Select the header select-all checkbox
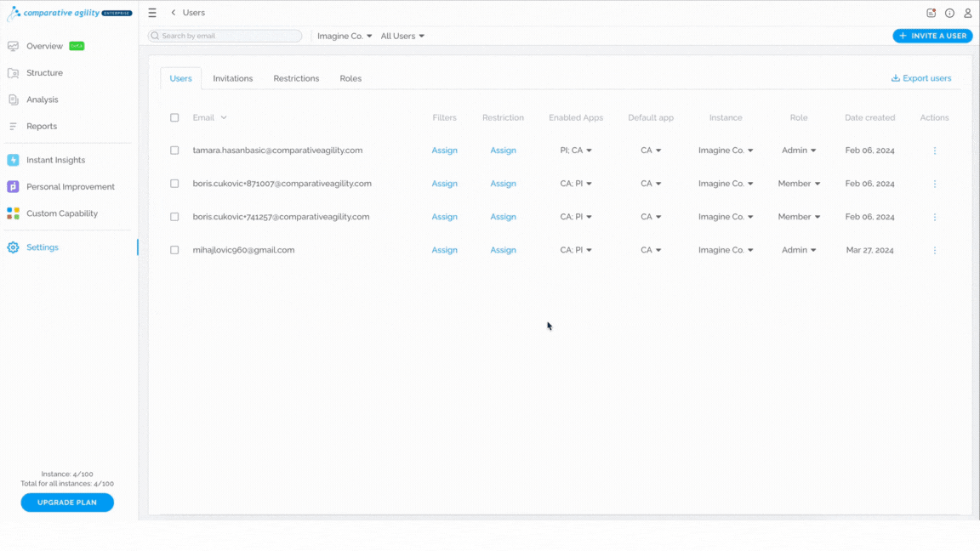The height and width of the screenshot is (551, 980). pos(174,117)
